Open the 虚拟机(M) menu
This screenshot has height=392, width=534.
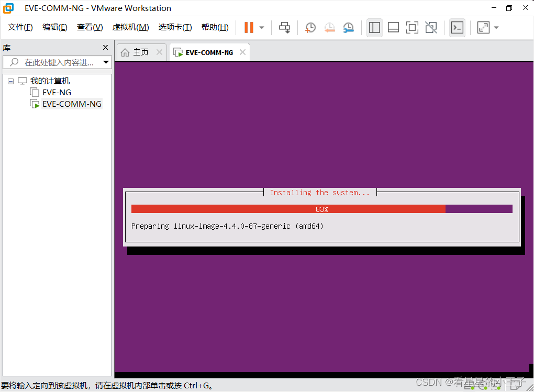coord(131,27)
